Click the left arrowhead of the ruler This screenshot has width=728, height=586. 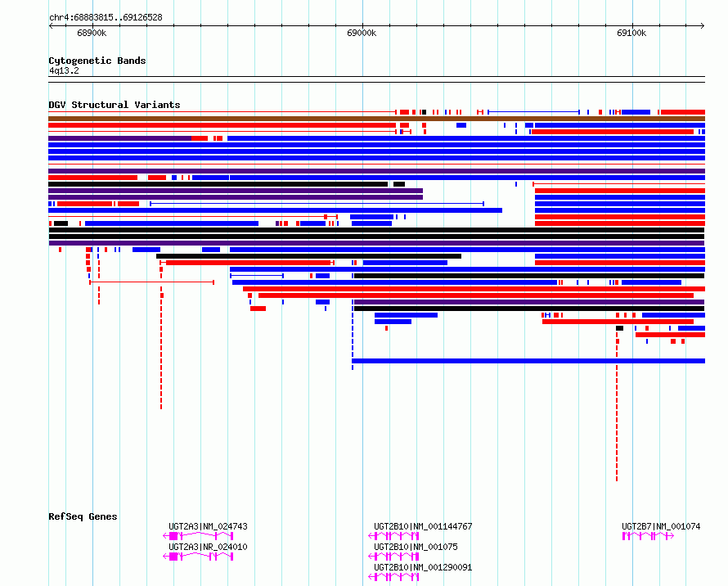pyautogui.click(x=51, y=26)
